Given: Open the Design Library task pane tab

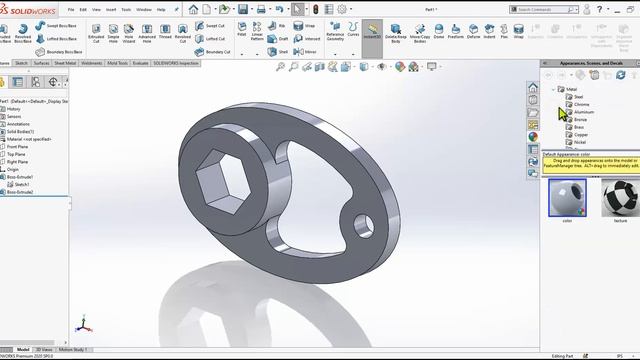Looking at the screenshot, I should (533, 100).
